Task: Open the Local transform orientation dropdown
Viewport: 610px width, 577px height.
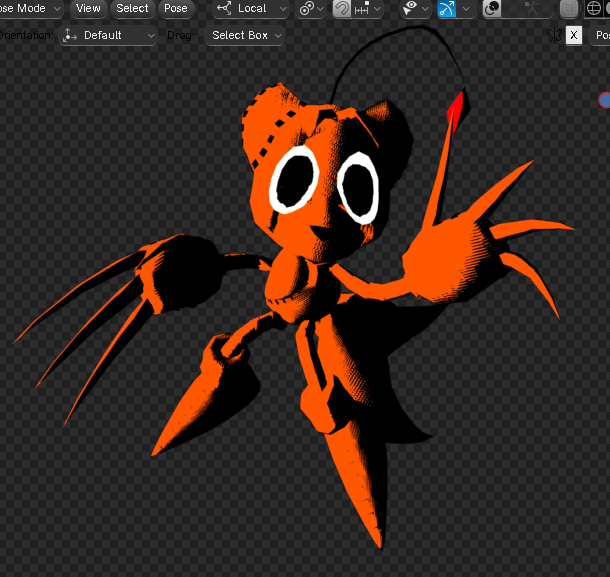Action: click(x=251, y=8)
